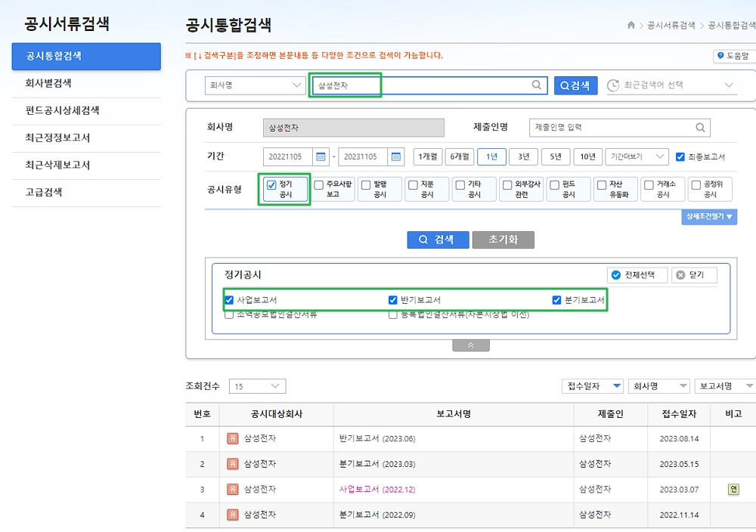Image resolution: width=756 pixels, height=532 pixels.
Task: Click the 유 badge in row 3
Action: [x=232, y=489]
